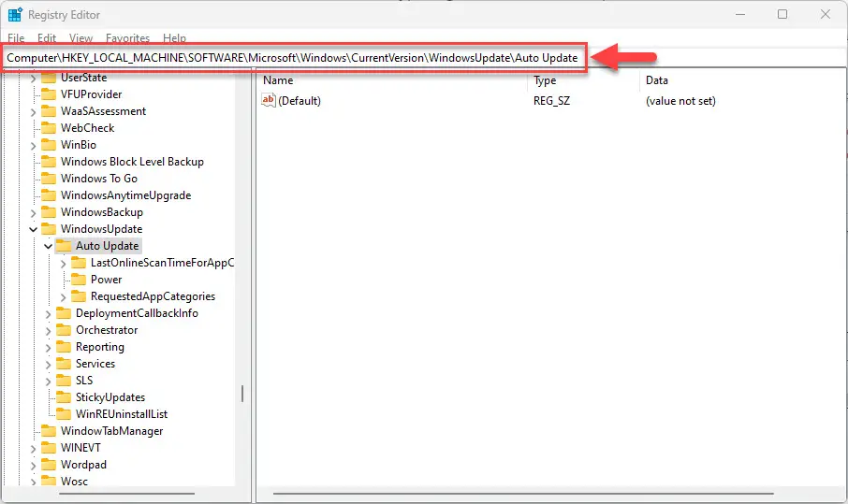Click the SLS folder icon

point(64,381)
